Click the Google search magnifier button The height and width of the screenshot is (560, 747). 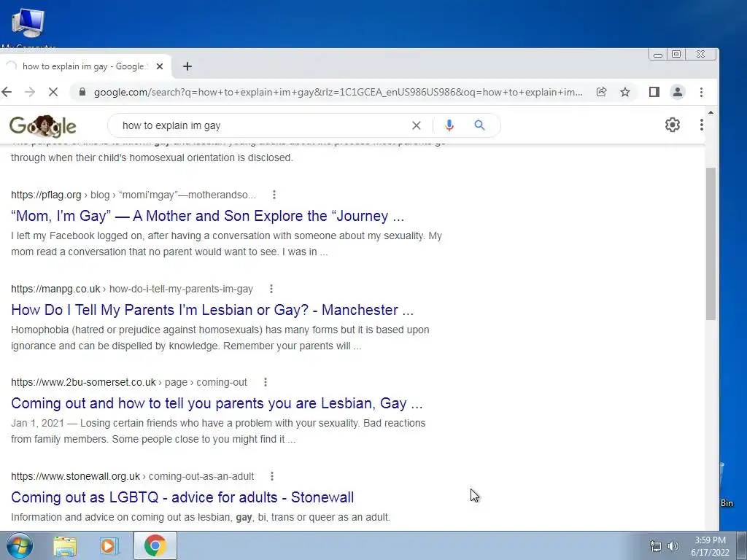click(480, 125)
